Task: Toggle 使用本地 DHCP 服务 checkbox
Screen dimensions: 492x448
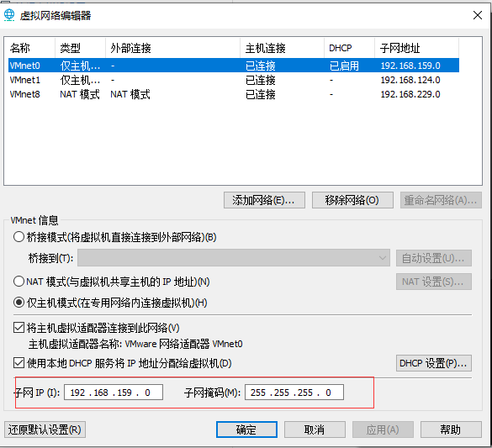Action: pyautogui.click(x=19, y=363)
